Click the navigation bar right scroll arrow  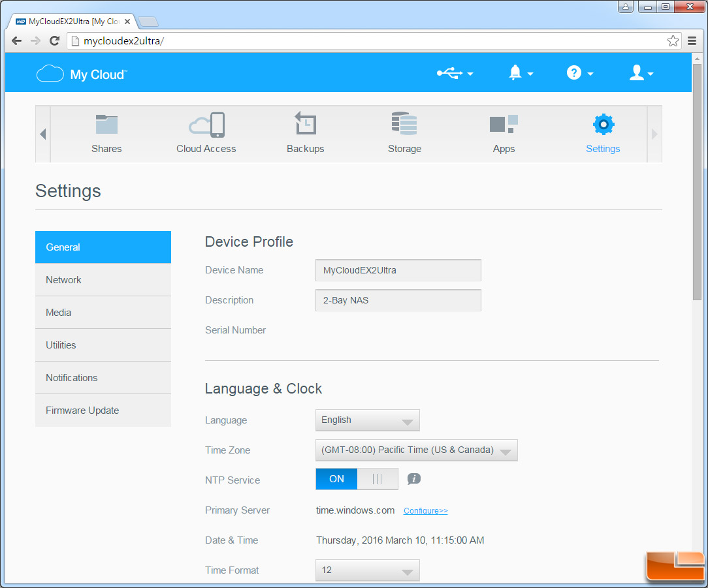click(654, 134)
